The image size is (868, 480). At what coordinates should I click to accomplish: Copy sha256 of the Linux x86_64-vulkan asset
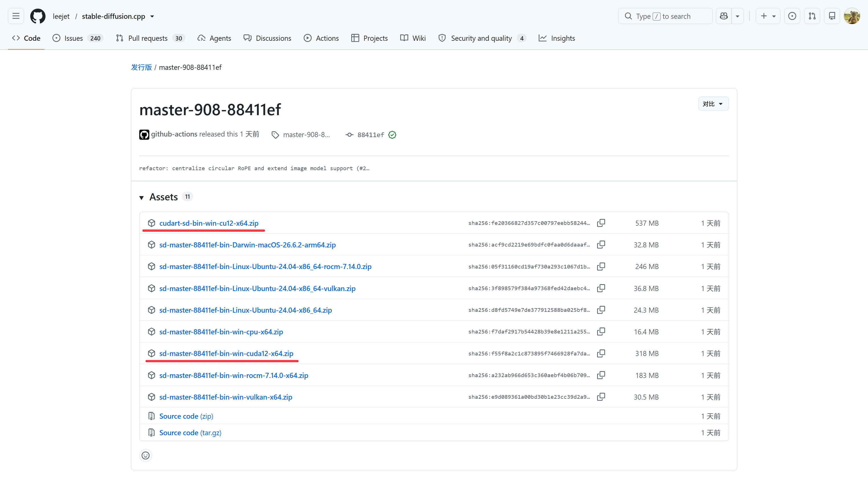(x=601, y=288)
